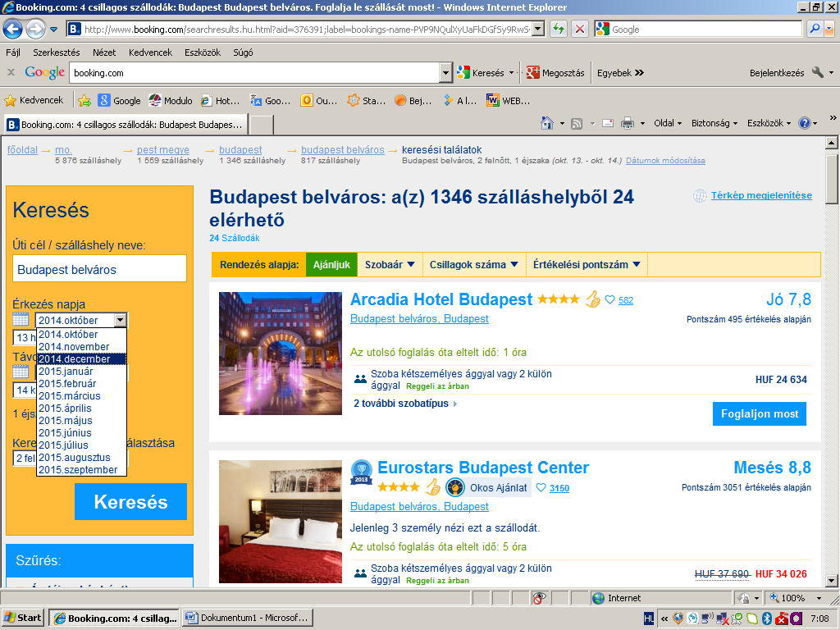Click the főoldal breadcrumb link
The height and width of the screenshot is (630, 840).
click(22, 150)
